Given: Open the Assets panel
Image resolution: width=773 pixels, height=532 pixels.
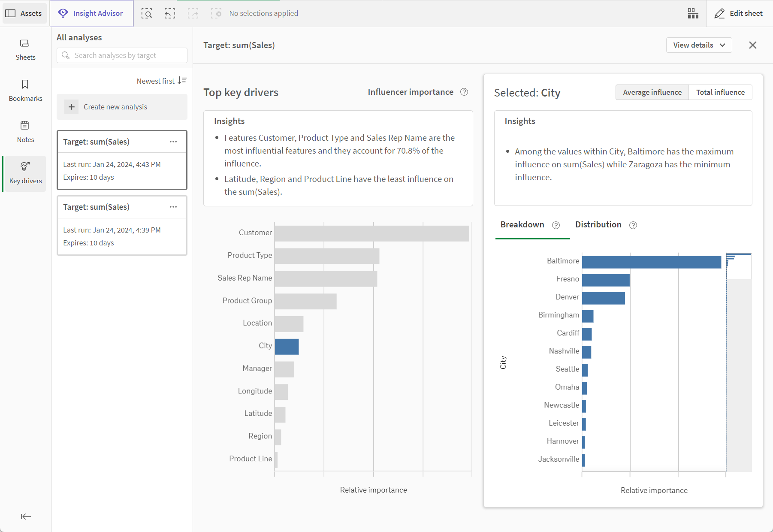Looking at the screenshot, I should click(24, 13).
